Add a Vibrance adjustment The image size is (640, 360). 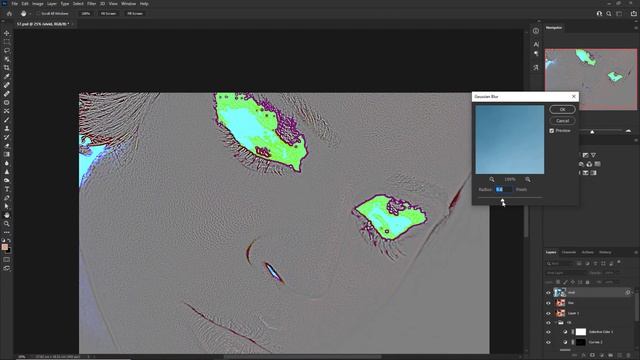click(593, 155)
